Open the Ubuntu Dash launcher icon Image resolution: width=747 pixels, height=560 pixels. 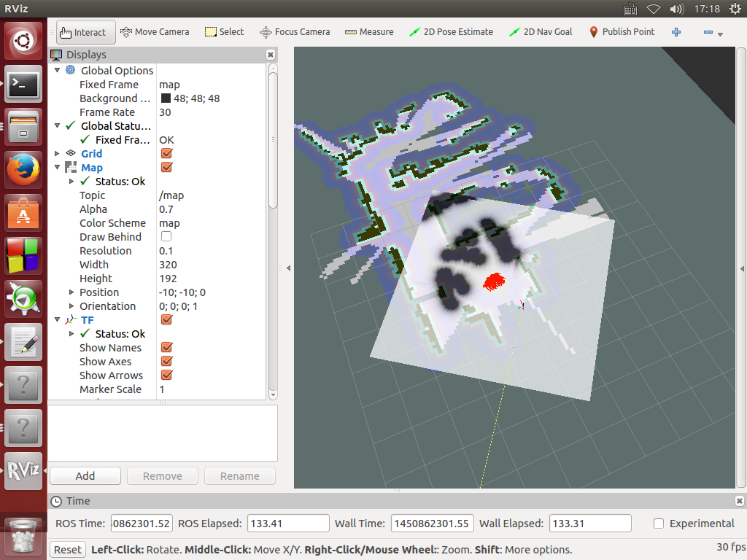point(23,41)
